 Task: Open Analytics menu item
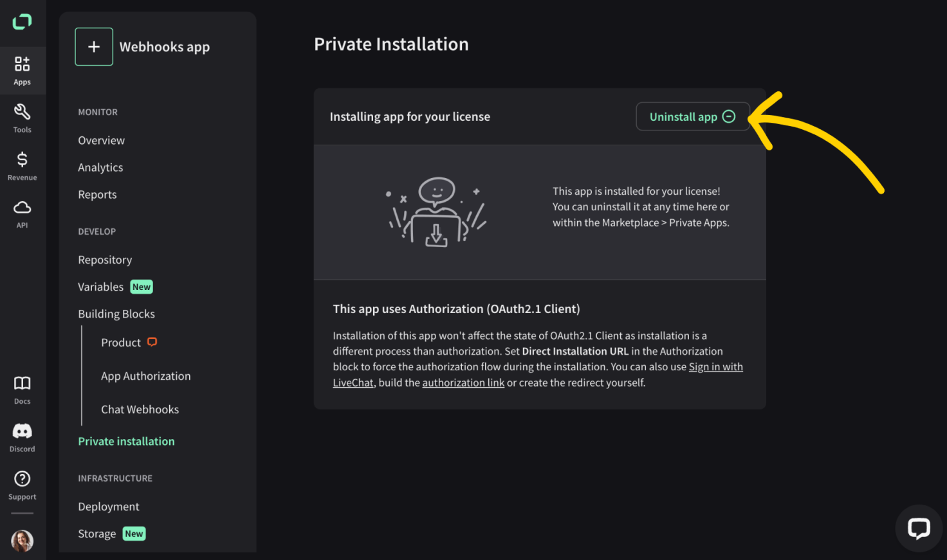click(100, 167)
